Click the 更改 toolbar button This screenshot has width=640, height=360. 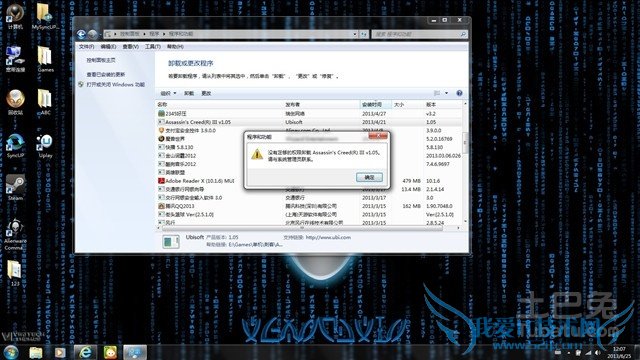[x=206, y=93]
